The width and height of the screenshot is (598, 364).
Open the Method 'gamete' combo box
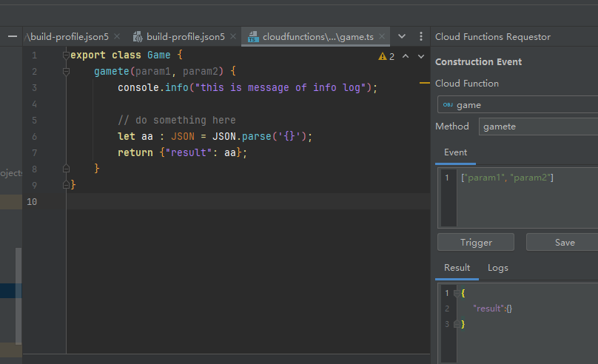[x=538, y=127]
